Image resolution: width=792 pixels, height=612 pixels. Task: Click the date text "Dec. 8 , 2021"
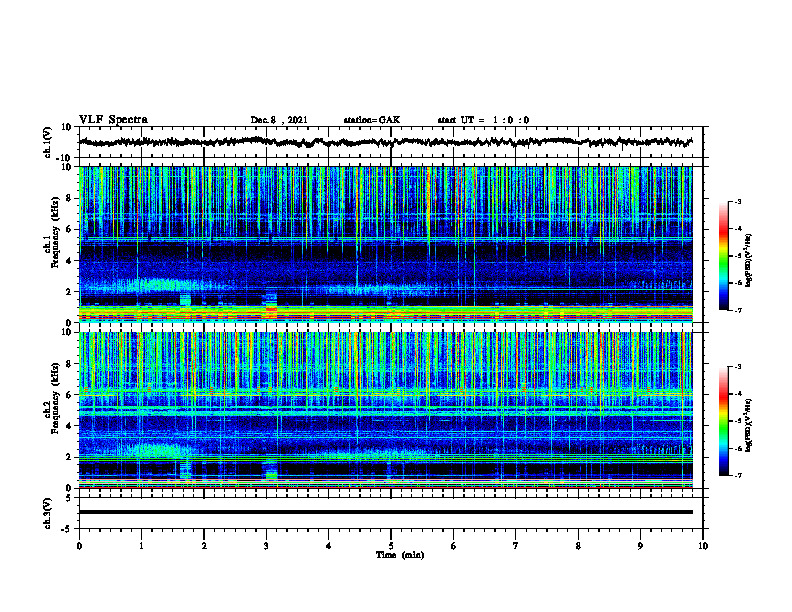click(279, 120)
